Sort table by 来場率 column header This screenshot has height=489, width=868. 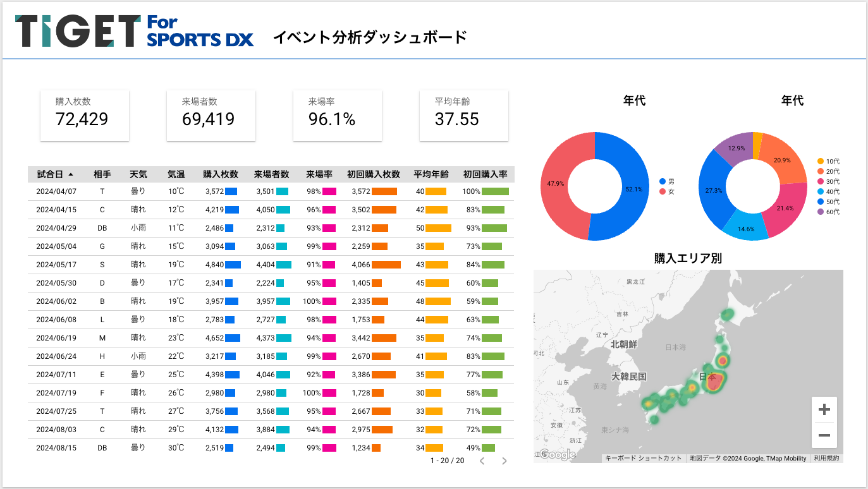click(320, 174)
